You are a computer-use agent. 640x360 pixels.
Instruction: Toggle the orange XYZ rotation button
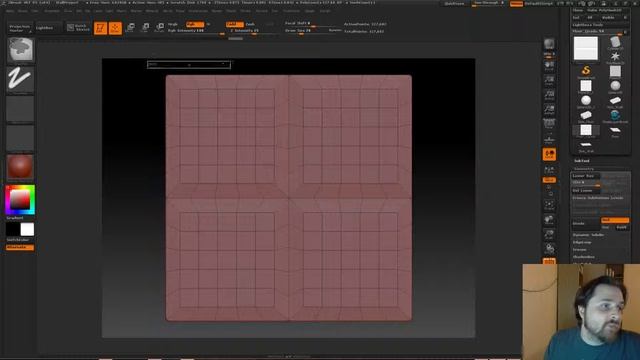click(549, 180)
